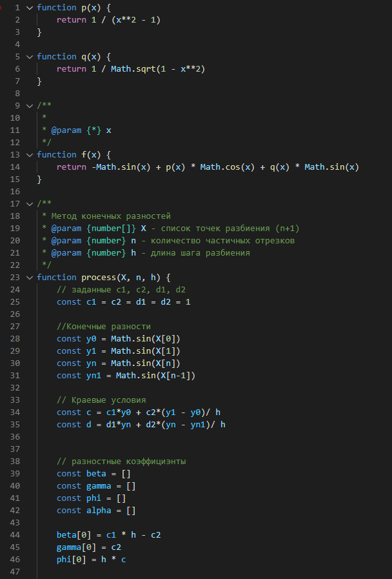
Task: Collapse the function q fold chevron
Action: coord(30,57)
